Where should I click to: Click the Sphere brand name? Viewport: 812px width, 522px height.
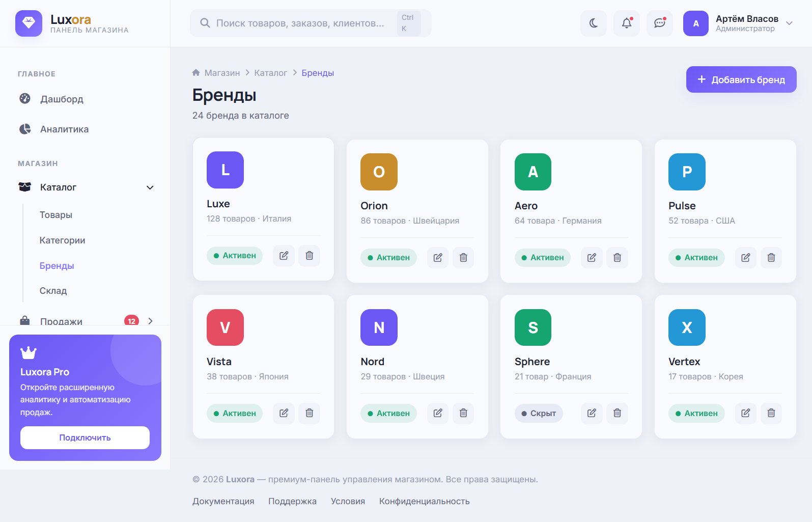532,362
